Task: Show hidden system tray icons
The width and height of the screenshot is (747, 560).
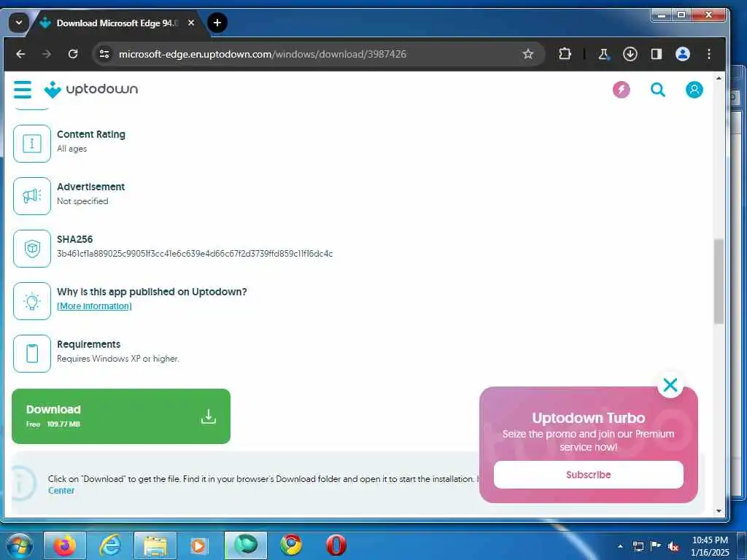Action: (620, 546)
